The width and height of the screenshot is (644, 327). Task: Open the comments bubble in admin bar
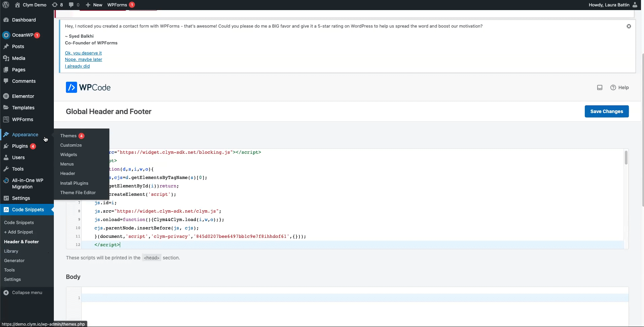74,5
